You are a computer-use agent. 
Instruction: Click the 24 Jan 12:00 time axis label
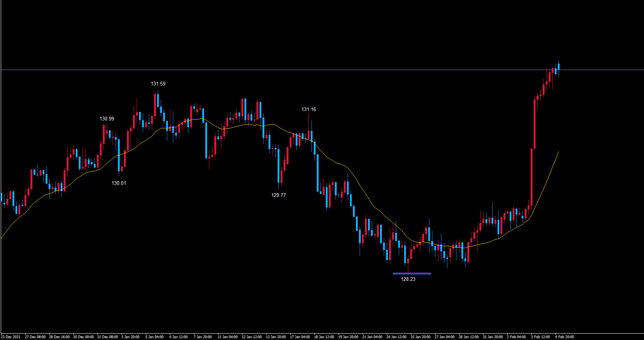(x=396, y=337)
